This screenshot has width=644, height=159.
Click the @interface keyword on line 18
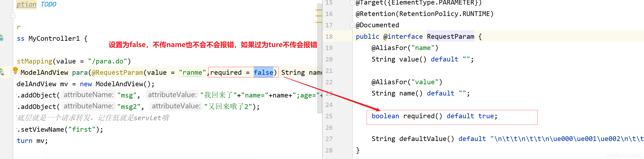(403, 37)
